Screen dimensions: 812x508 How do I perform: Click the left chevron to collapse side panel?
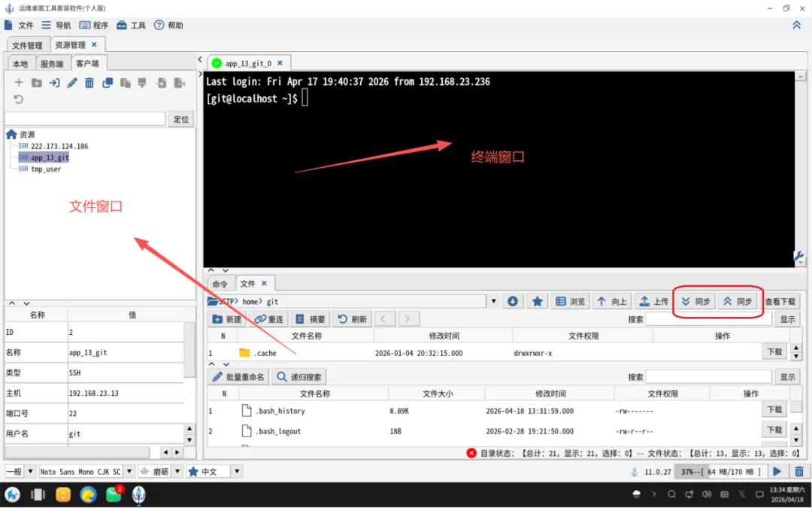[200, 59]
